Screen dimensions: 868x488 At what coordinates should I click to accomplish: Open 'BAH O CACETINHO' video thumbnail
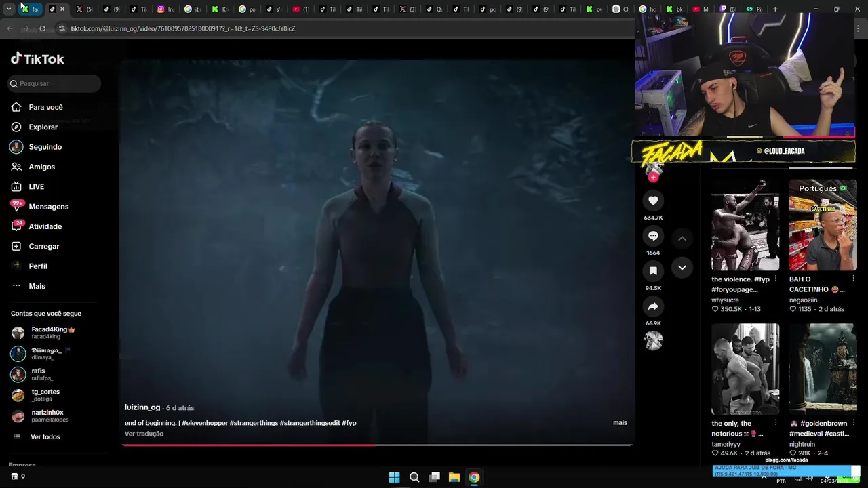823,225
